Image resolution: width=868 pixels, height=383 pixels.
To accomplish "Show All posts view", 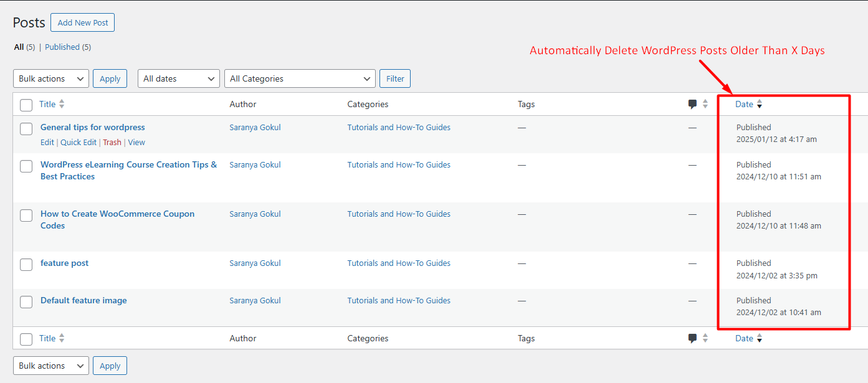I will [19, 47].
